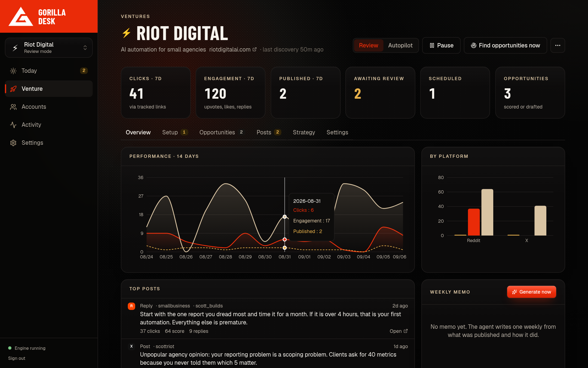Image resolution: width=588 pixels, height=368 pixels.
Task: Click the badge 2 next to Today
Action: 84,71
